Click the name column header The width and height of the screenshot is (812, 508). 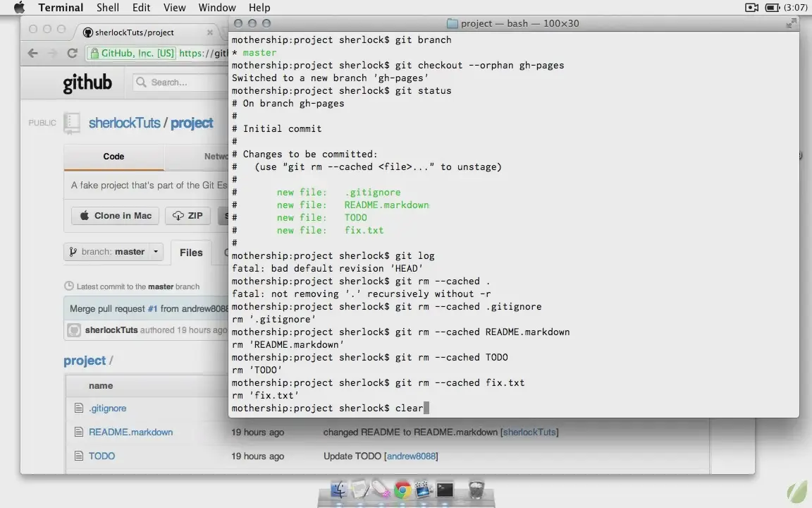pos(101,386)
